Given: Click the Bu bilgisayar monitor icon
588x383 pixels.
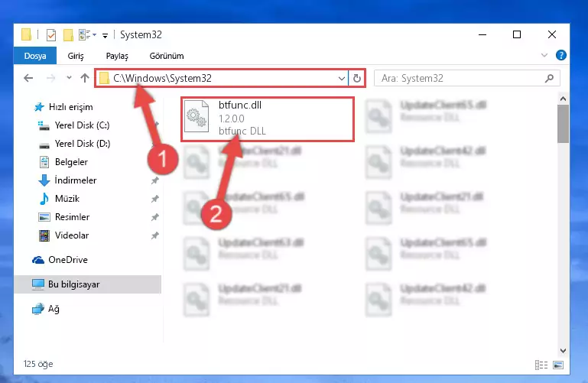Looking at the screenshot, I should 38,284.
